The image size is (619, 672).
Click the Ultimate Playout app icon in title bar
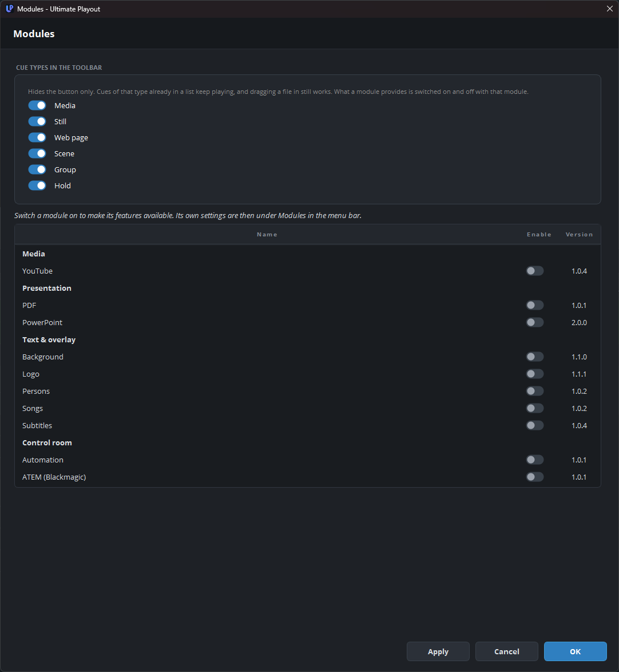(9, 9)
